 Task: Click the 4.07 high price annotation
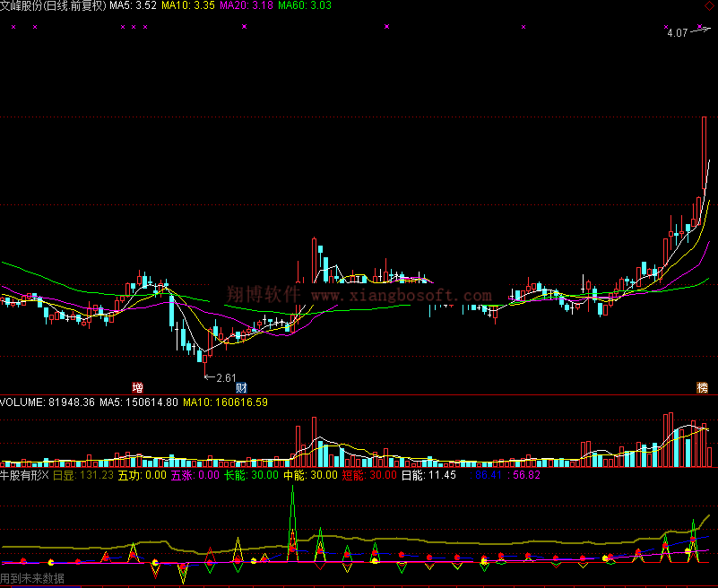[x=678, y=33]
